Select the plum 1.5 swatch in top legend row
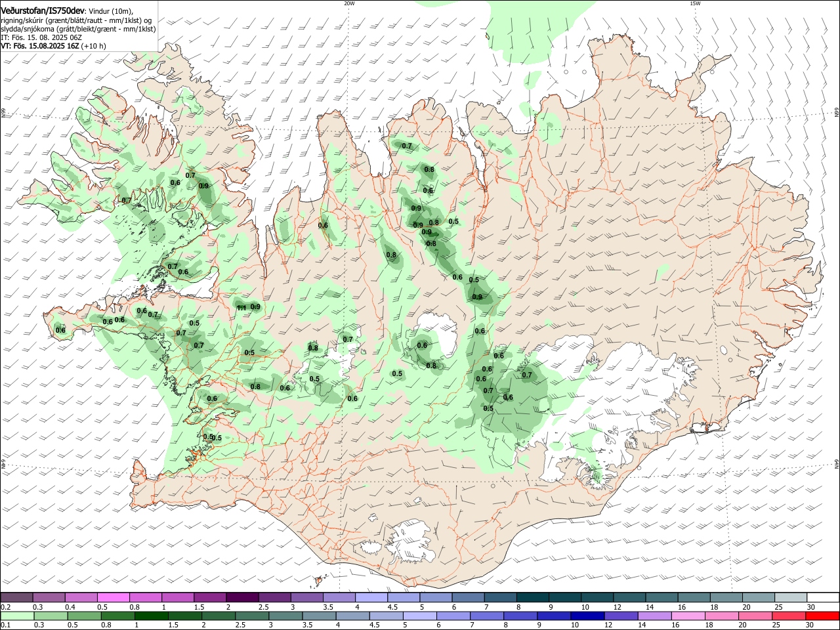 point(210,598)
